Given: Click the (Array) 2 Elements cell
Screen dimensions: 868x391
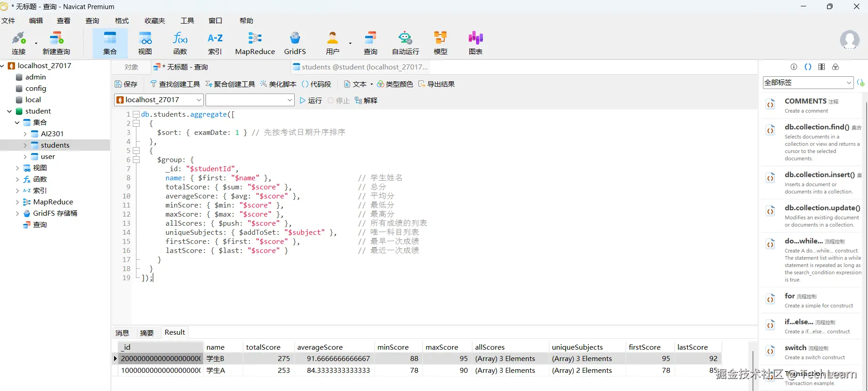Looking at the screenshot, I should 587,371.
